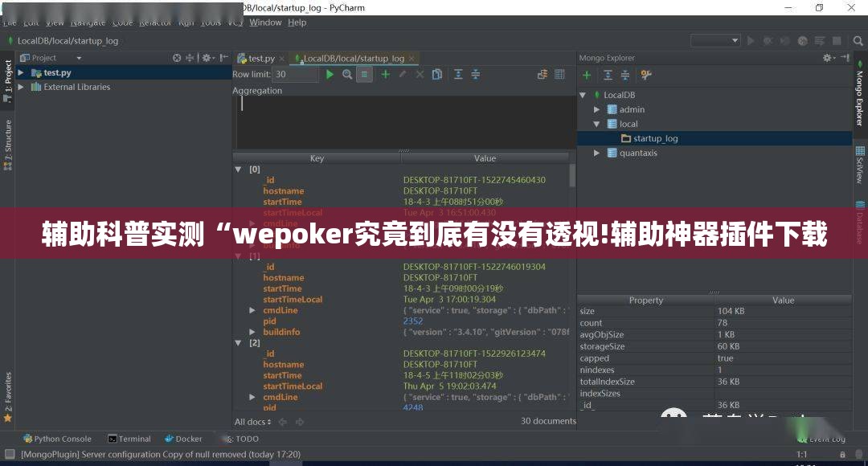
Task: Click the Property column header
Action: [646, 300]
